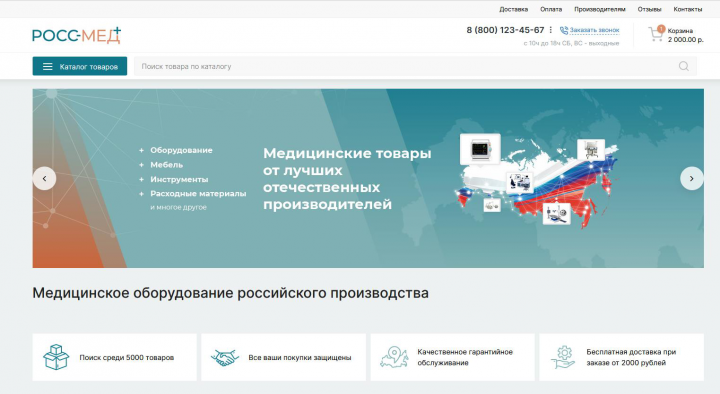Open the Контакты page
Screen dimensions: 720x394
pos(687,9)
